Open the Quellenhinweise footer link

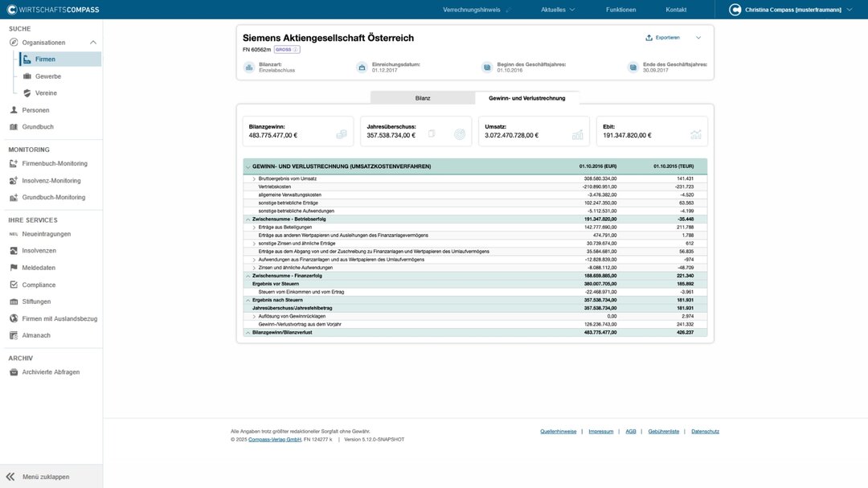558,432
